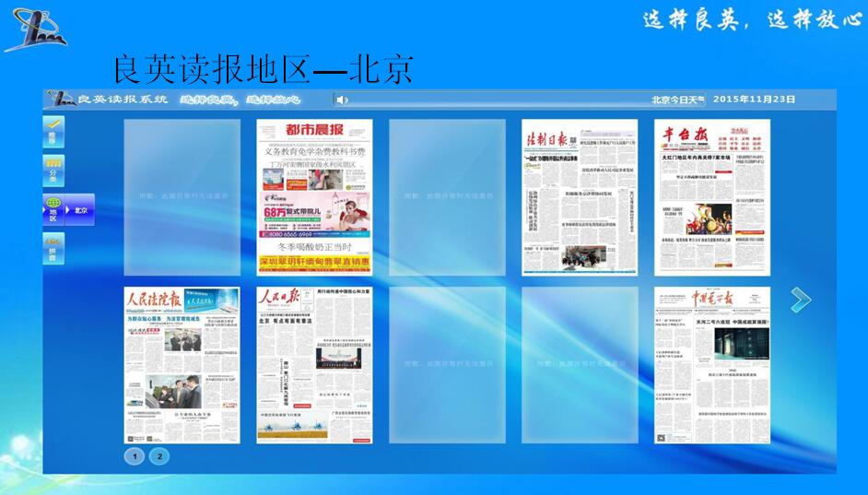Select the 地区 (Region) globe icon
The width and height of the screenshot is (868, 495).
pos(54,209)
